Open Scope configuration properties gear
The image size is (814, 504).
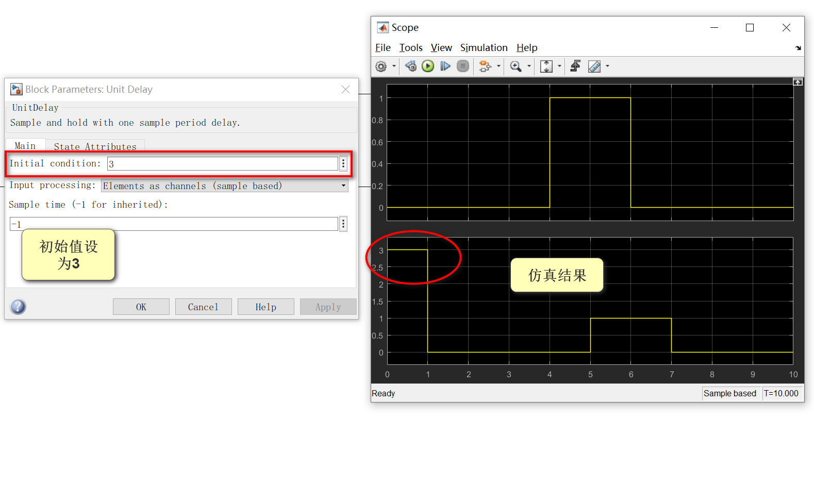381,66
